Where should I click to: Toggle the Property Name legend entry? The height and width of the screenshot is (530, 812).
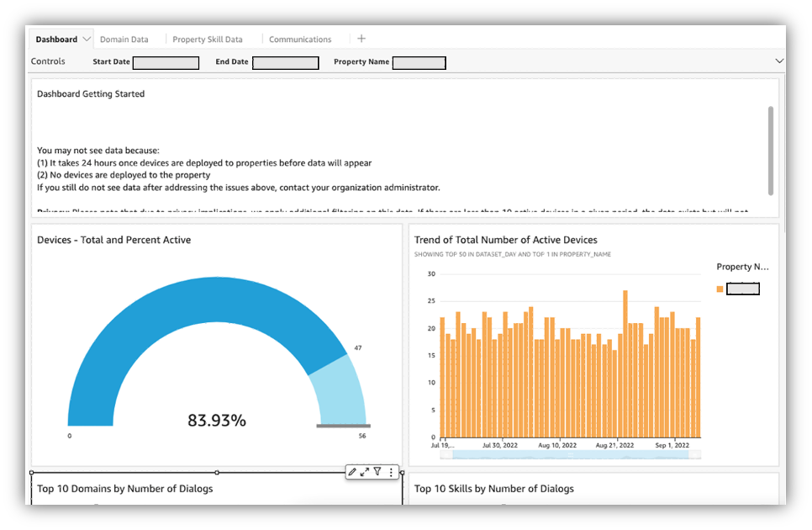click(743, 288)
